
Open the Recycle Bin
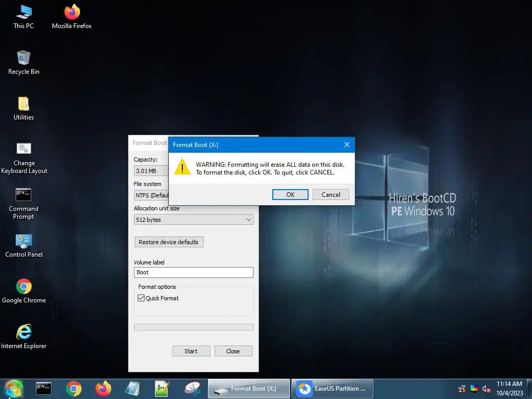click(24, 62)
